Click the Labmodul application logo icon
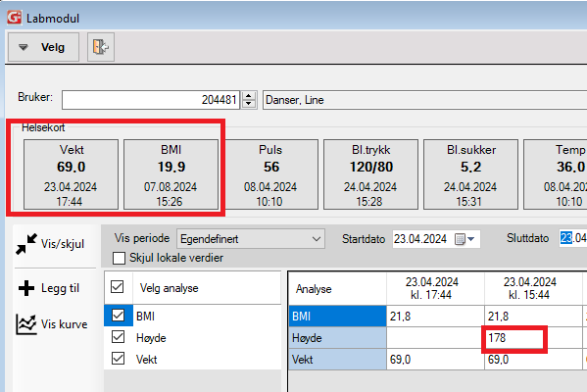 click(15, 18)
